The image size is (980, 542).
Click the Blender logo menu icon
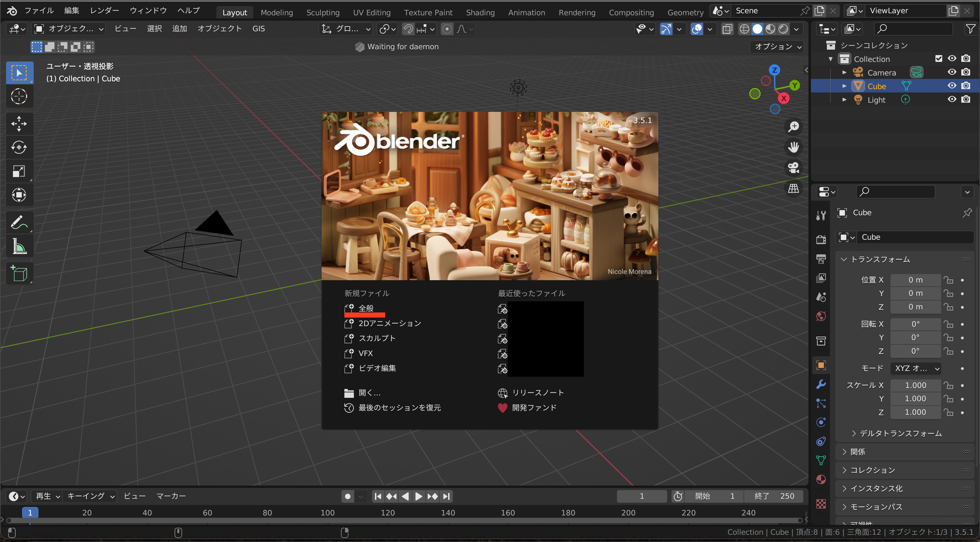point(12,11)
